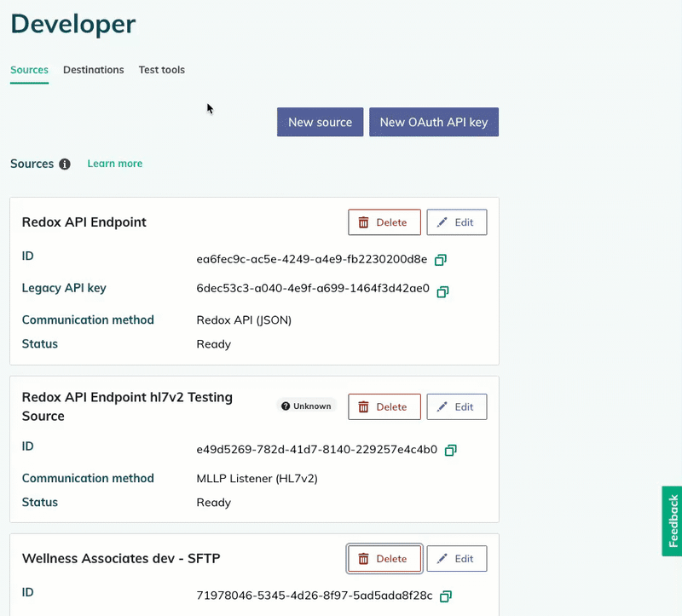
Task: Open the Destinations tab
Action: pyautogui.click(x=94, y=70)
